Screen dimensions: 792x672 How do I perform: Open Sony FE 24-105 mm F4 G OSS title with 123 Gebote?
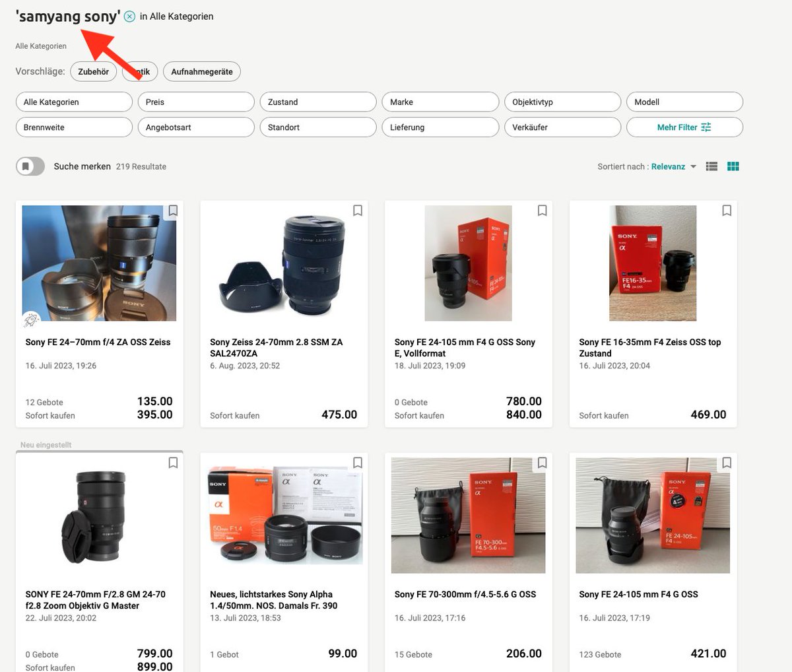[x=638, y=594]
